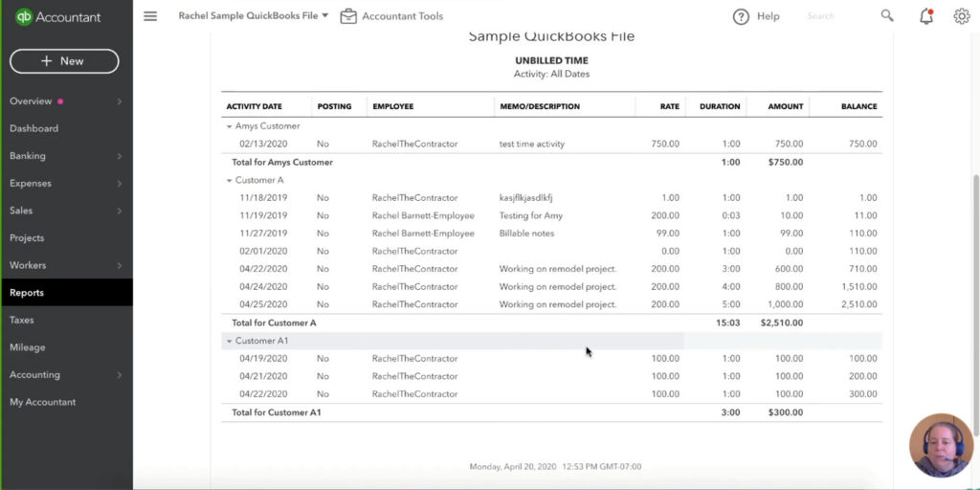Open Help via question mark icon

[741, 16]
